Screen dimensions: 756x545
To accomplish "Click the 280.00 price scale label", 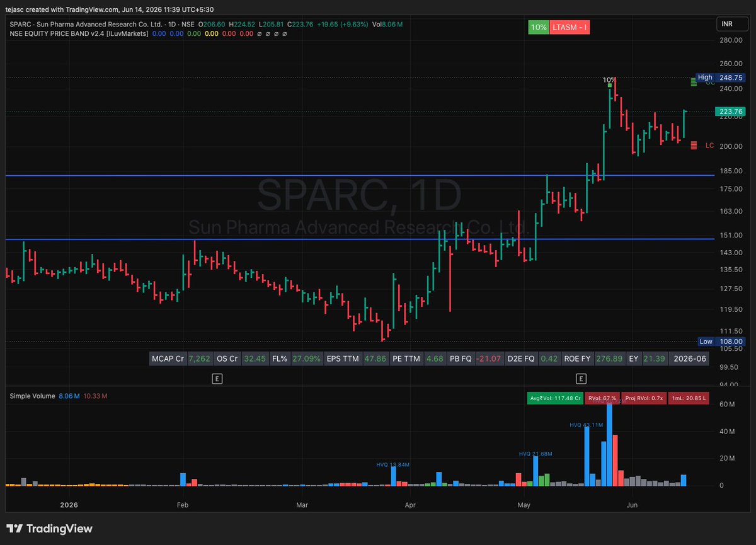I will 731,40.
